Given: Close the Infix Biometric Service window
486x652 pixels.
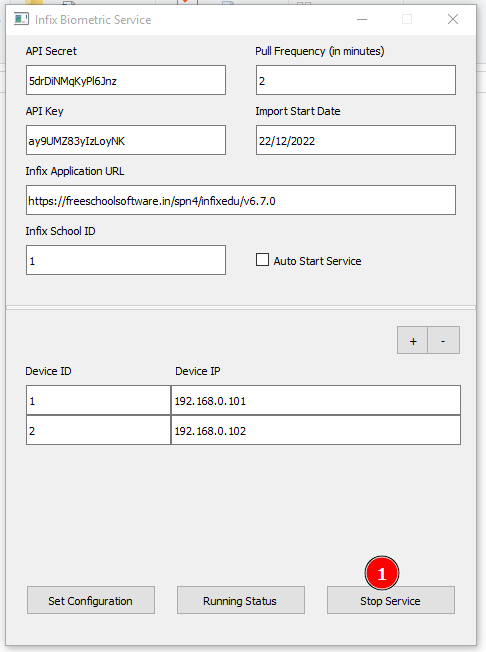Looking at the screenshot, I should point(453,19).
